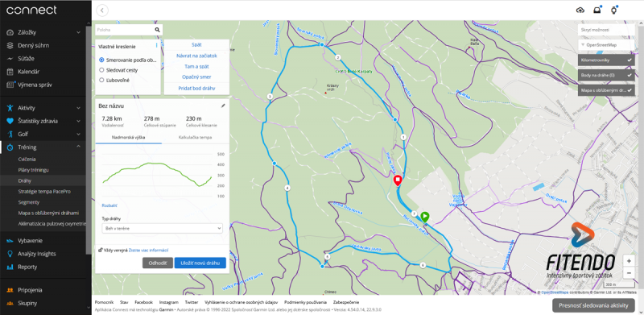The height and width of the screenshot is (315, 644).
Task: Open the inbox tray notifications icon
Action: (x=597, y=10)
